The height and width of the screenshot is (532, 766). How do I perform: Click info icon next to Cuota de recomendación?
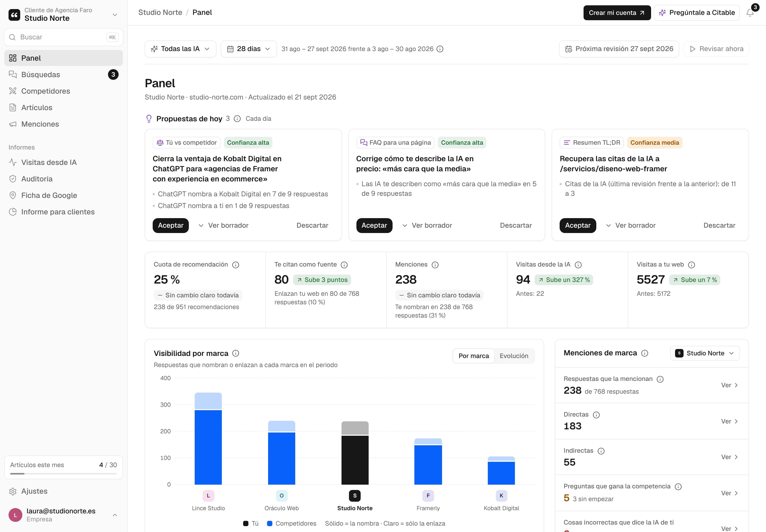click(236, 265)
